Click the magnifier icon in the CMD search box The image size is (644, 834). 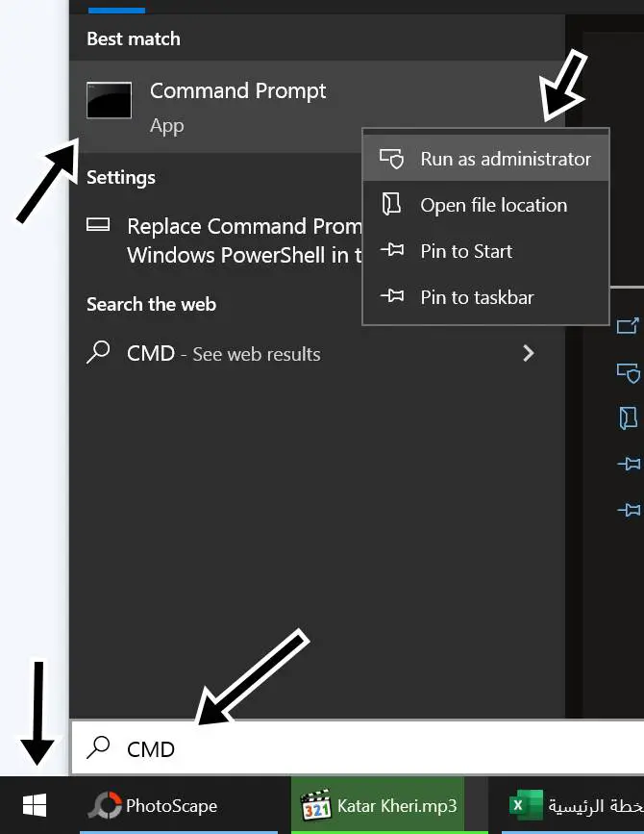pyautogui.click(x=98, y=747)
